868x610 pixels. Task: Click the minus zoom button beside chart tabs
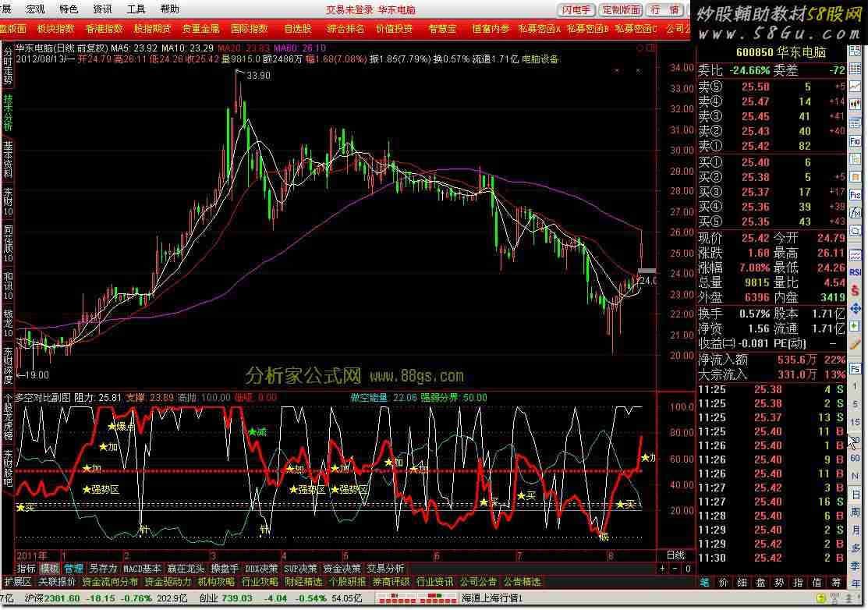coord(675,569)
